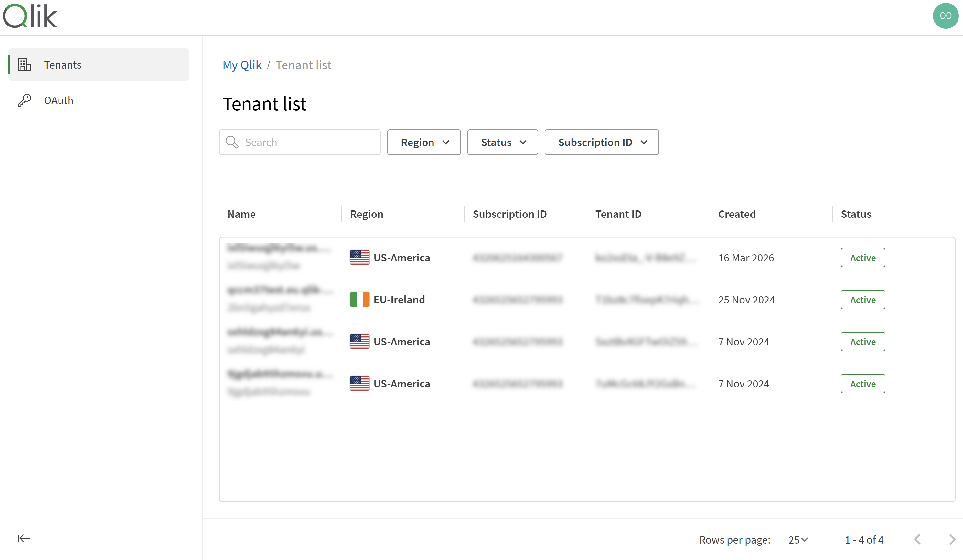Click the Qlik logo
Screen dimensions: 963x560
(x=30, y=15)
